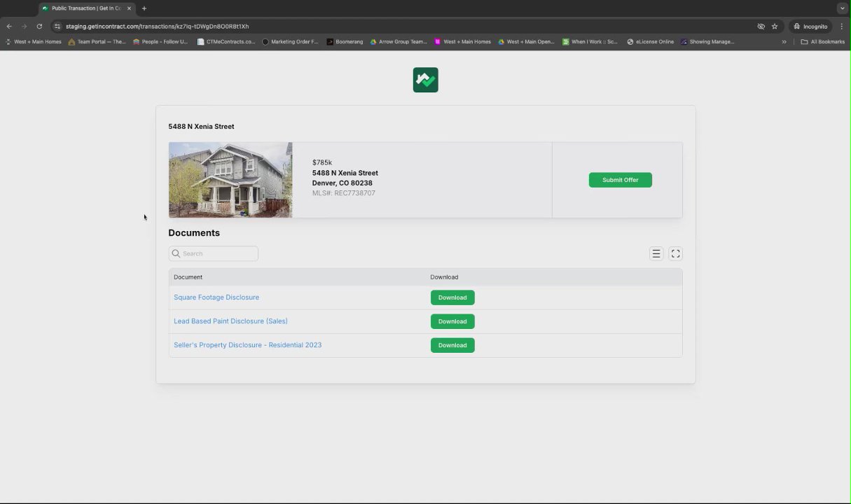Click the Document column header
Screen dimensions: 851x504
click(x=188, y=277)
